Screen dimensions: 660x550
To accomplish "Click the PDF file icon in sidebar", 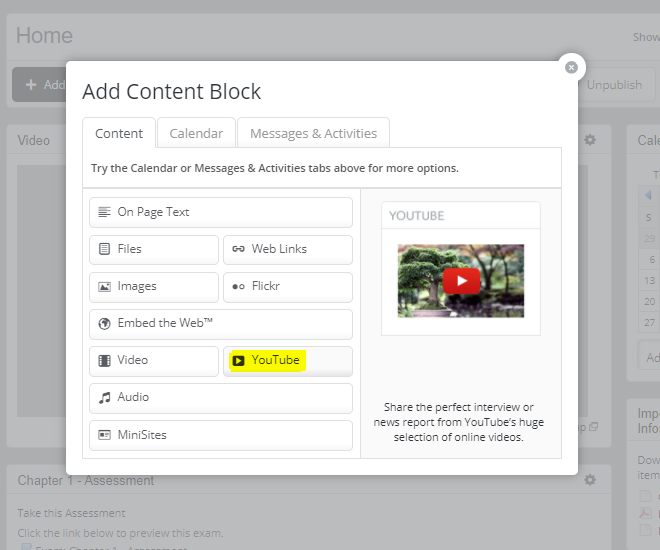I will click(645, 513).
